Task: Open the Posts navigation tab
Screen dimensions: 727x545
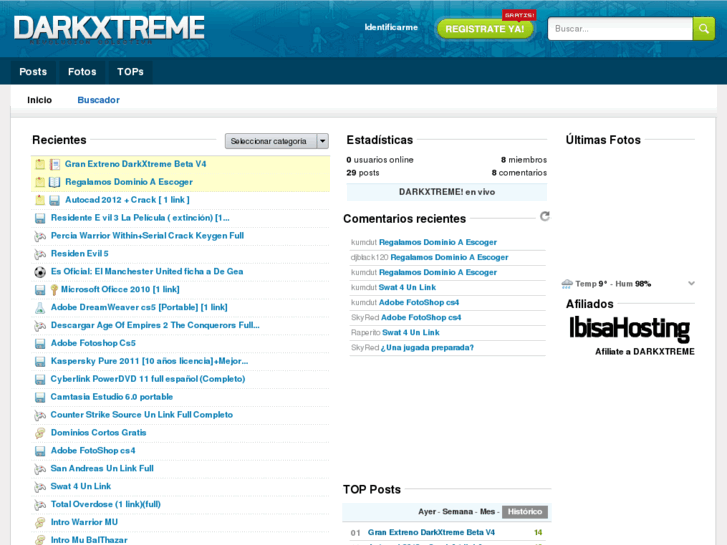Action: pos(33,72)
